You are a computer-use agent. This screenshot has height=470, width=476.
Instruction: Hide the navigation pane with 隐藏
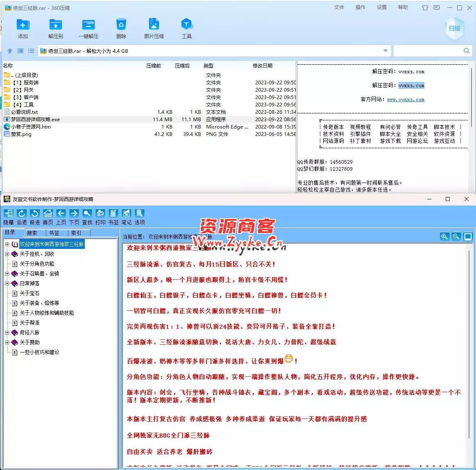[9, 213]
